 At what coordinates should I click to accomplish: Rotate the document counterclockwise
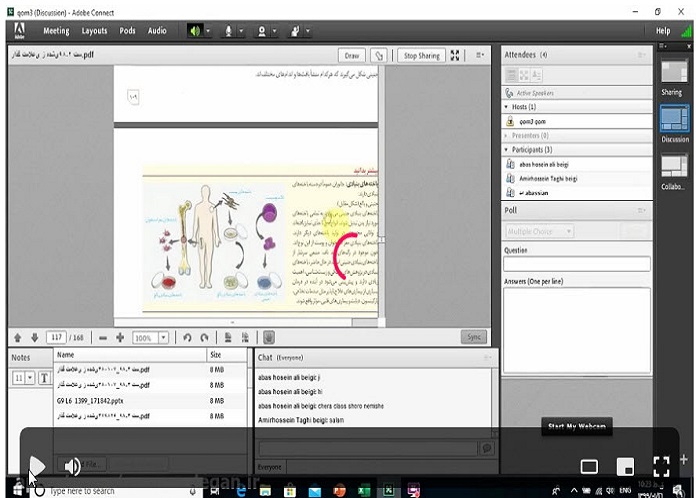tap(186, 338)
